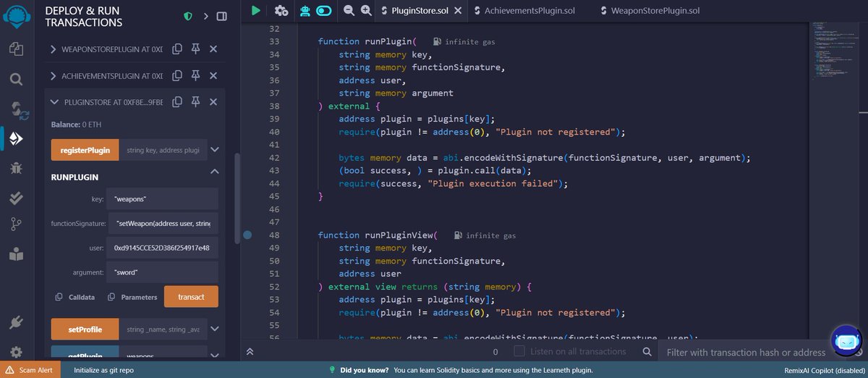Click the key input containing "weapons"
This screenshot has height=378, width=868.
coord(162,198)
